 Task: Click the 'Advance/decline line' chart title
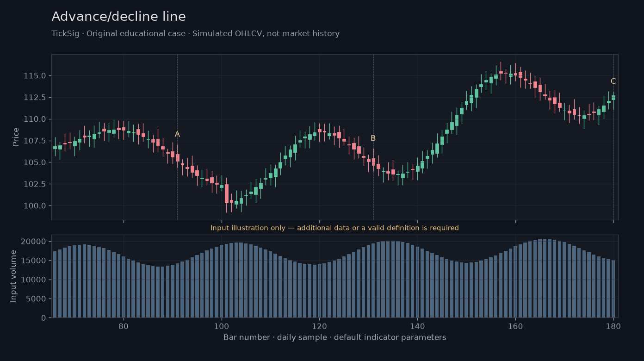point(118,17)
